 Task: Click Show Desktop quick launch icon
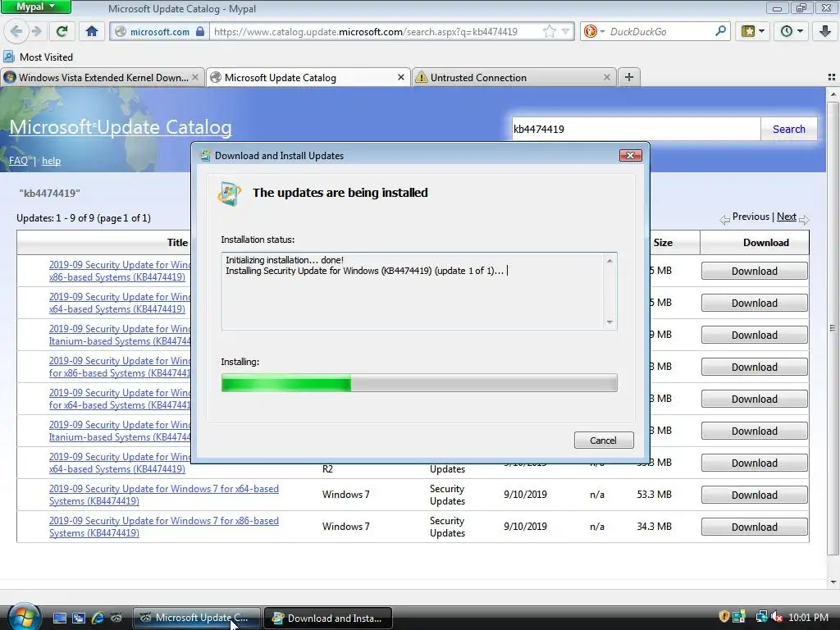pyautogui.click(x=59, y=618)
